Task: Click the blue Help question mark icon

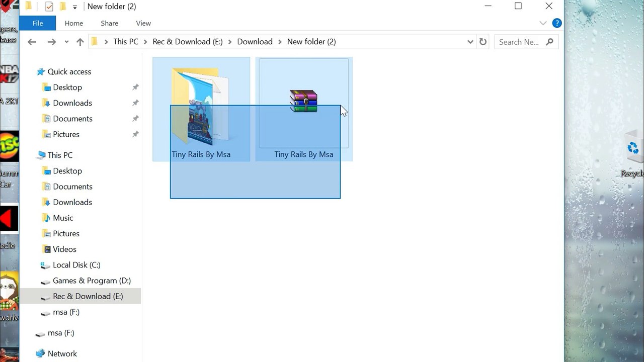Action: pos(556,23)
